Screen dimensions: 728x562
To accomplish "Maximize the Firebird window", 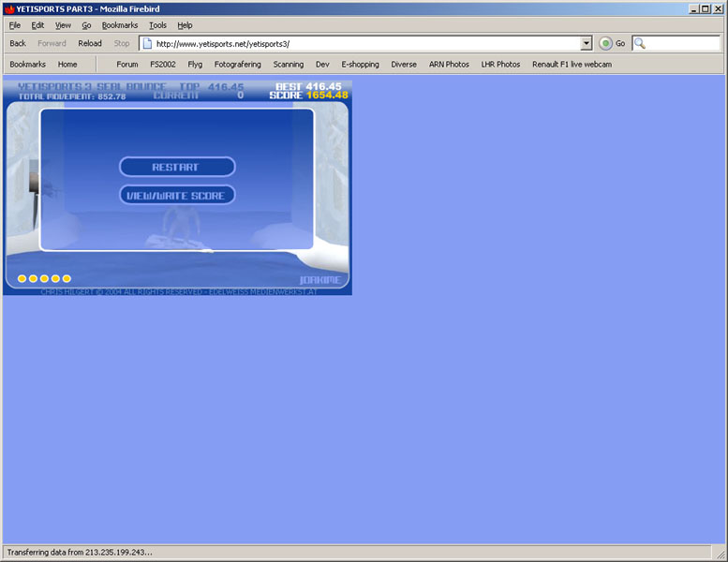I will 706,8.
